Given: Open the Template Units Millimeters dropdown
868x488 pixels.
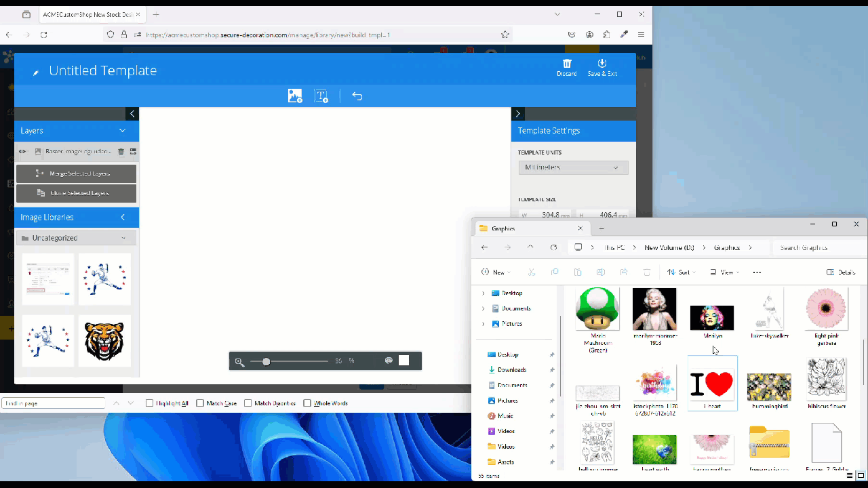Looking at the screenshot, I should coord(573,167).
